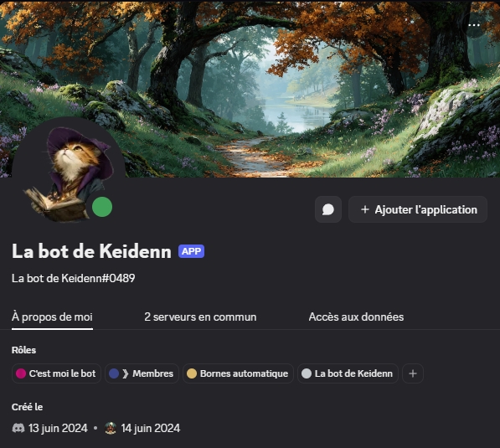Viewport: 500px width, 448px height.
Task: Click the Bornes automatique role label
Action: tap(244, 373)
